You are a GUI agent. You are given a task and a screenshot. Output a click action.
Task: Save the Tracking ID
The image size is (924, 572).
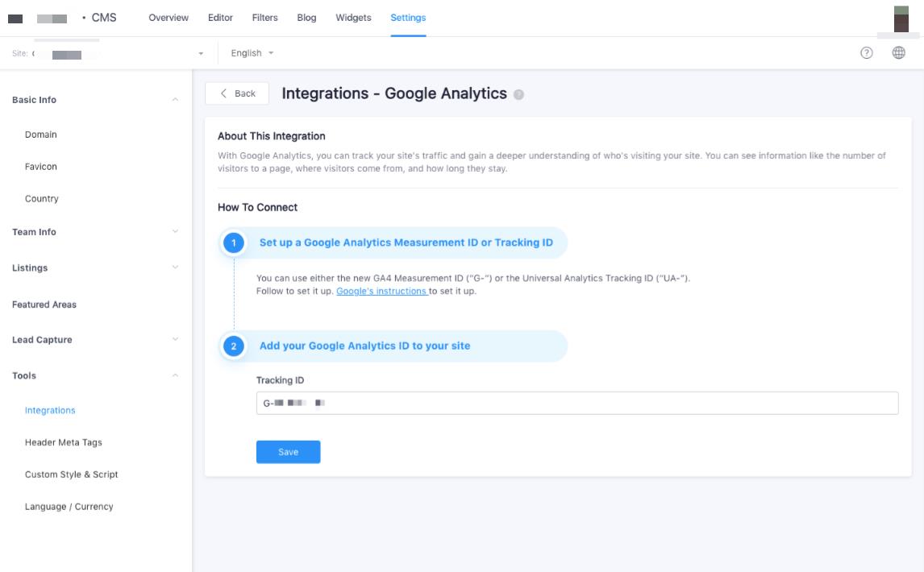[288, 452]
